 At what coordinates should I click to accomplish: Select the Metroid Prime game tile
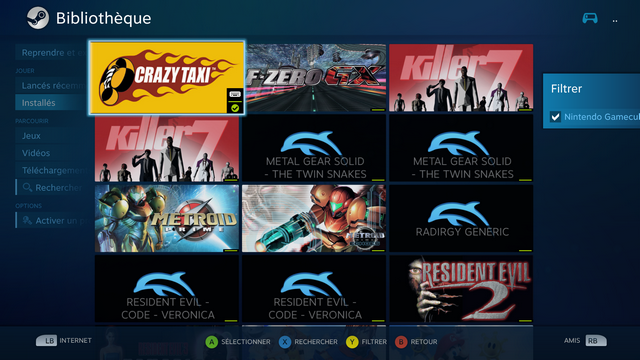coord(167,218)
